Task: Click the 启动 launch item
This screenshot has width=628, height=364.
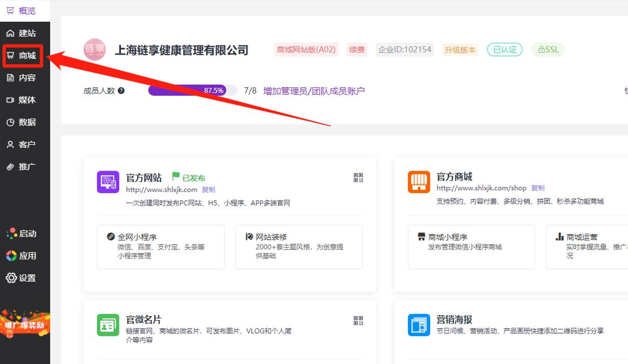Action: click(22, 233)
